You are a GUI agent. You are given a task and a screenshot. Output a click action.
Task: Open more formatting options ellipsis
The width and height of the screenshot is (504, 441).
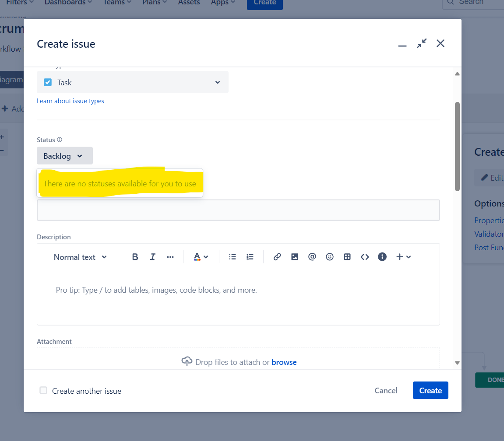(170, 257)
